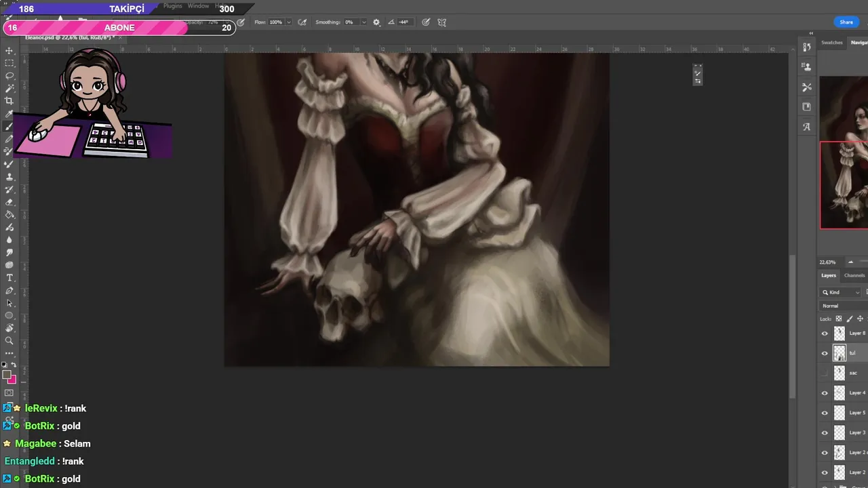Image resolution: width=868 pixels, height=488 pixels.
Task: Switch to the Channels tab
Action: pyautogui.click(x=854, y=275)
